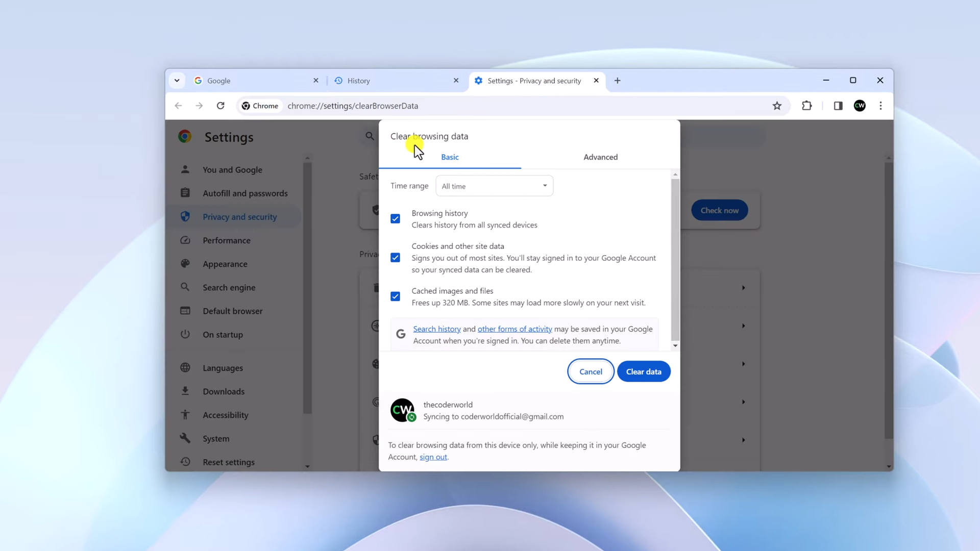This screenshot has width=980, height=551.
Task: Click the Clear data button
Action: click(x=644, y=371)
